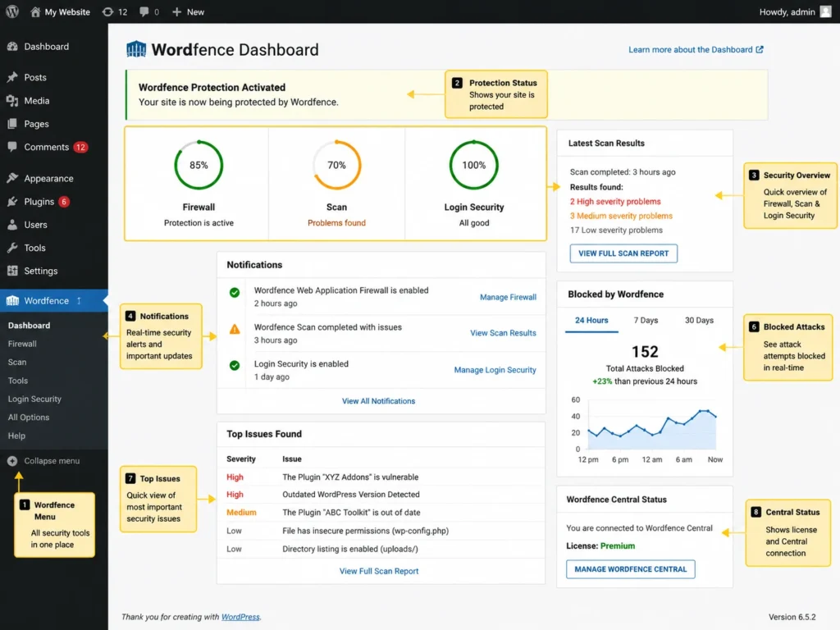The image size is (840, 630).
Task: Select 'Outdated WordPress Version Detected' issue row
Action: click(381, 495)
